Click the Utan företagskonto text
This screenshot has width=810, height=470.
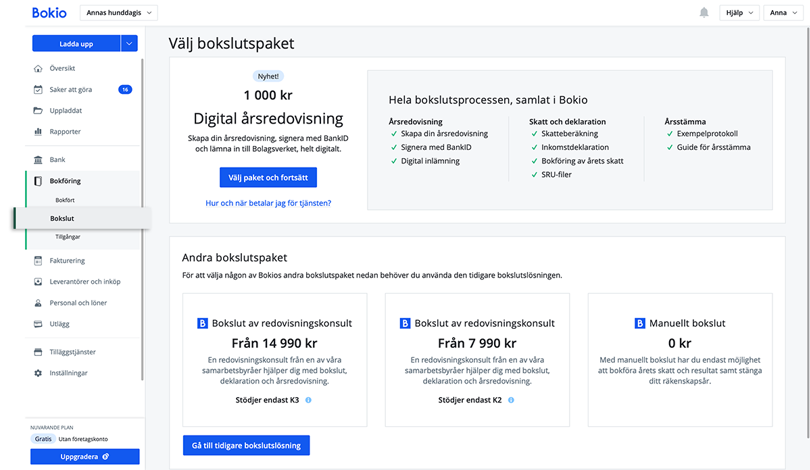(x=83, y=439)
